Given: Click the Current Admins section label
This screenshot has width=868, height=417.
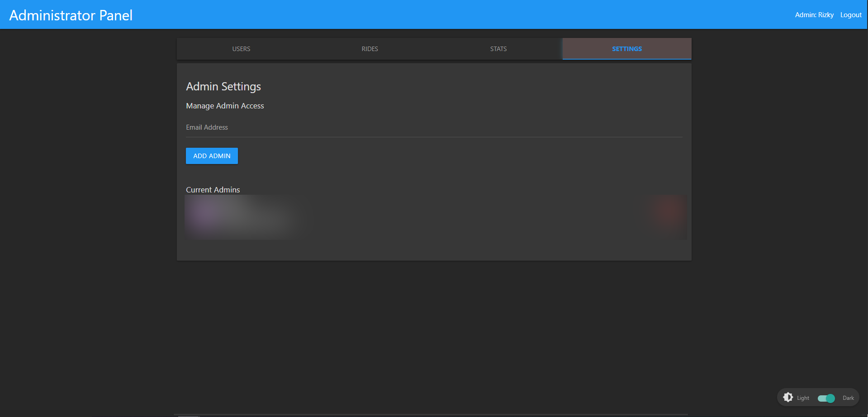Looking at the screenshot, I should (213, 190).
